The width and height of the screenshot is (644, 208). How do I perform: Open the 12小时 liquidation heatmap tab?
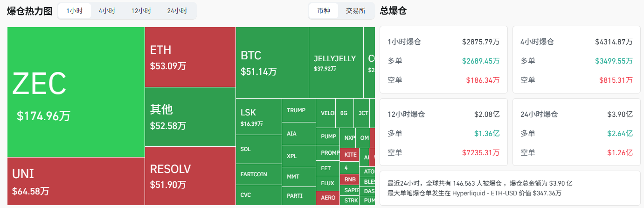coord(141,11)
